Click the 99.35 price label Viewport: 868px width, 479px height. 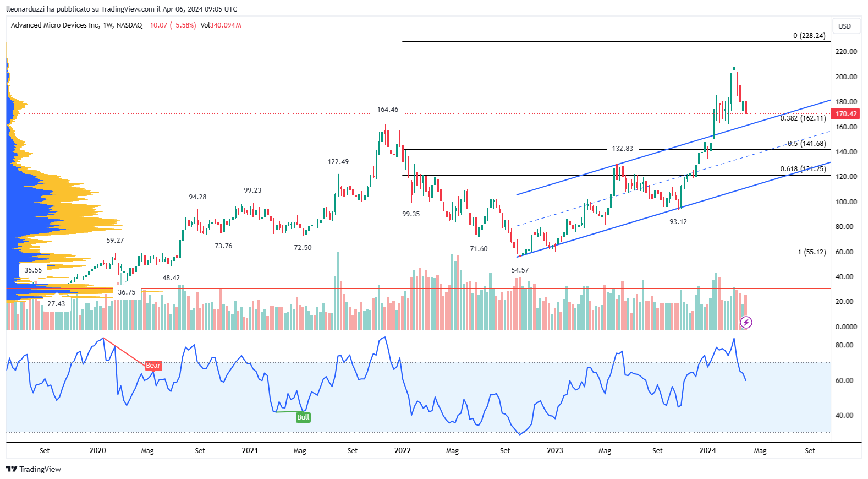click(411, 214)
